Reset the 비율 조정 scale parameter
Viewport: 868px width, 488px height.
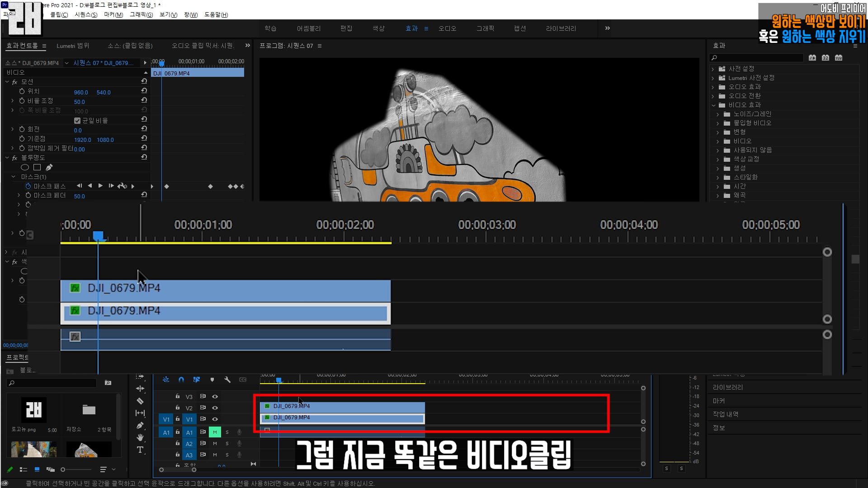point(144,100)
